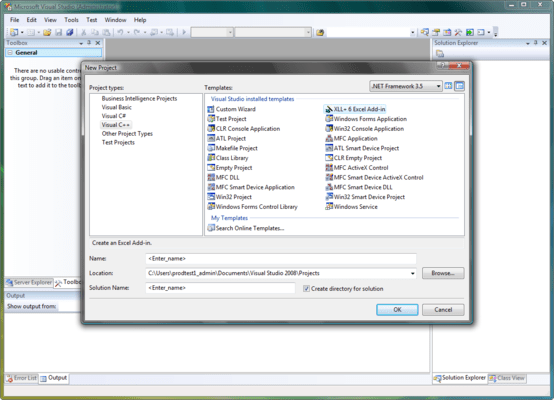Switch to the Class View tab
554x400 pixels.
point(507,378)
